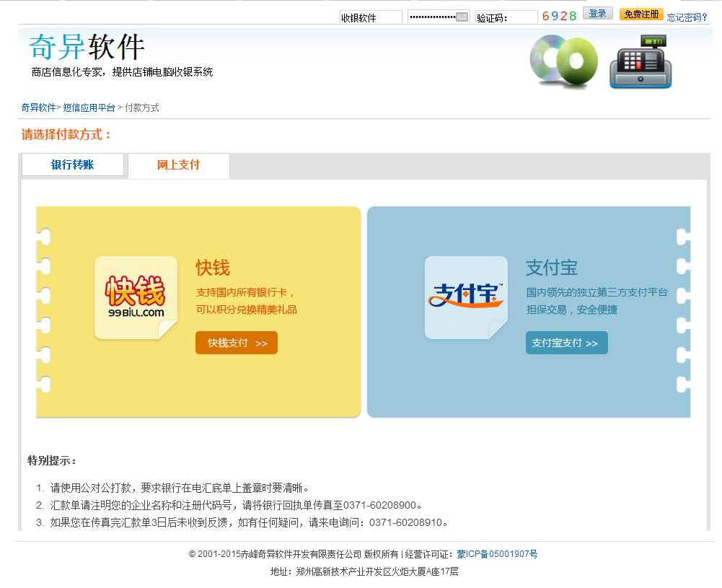Focus the password input field
The width and height of the screenshot is (722, 588).
pos(439,17)
